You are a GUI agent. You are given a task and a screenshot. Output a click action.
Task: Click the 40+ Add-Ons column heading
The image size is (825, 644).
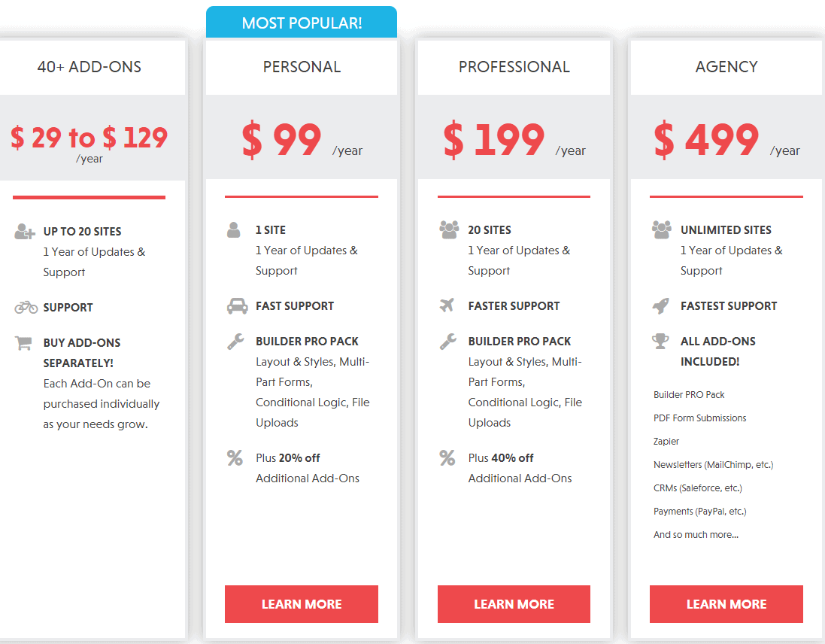89,67
